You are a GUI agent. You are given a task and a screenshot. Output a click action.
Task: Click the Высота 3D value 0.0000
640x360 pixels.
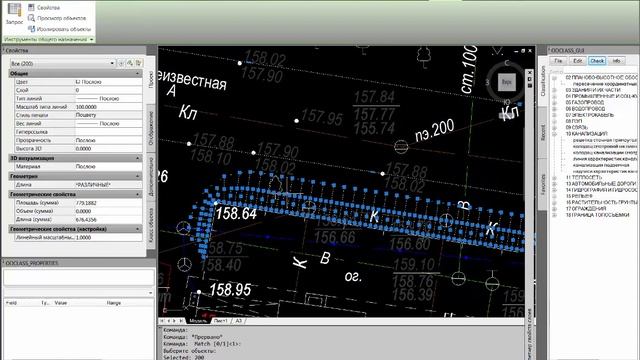[x=109, y=149]
